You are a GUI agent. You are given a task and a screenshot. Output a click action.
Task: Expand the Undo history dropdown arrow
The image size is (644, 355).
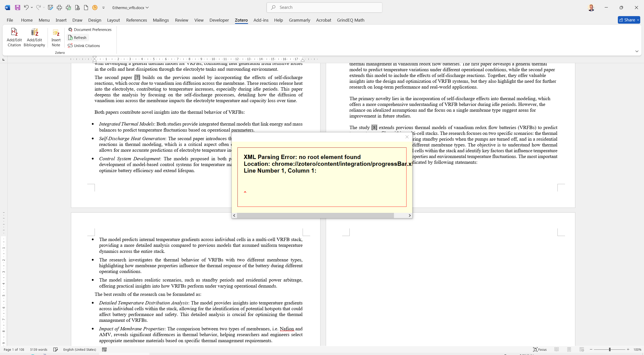[32, 8]
